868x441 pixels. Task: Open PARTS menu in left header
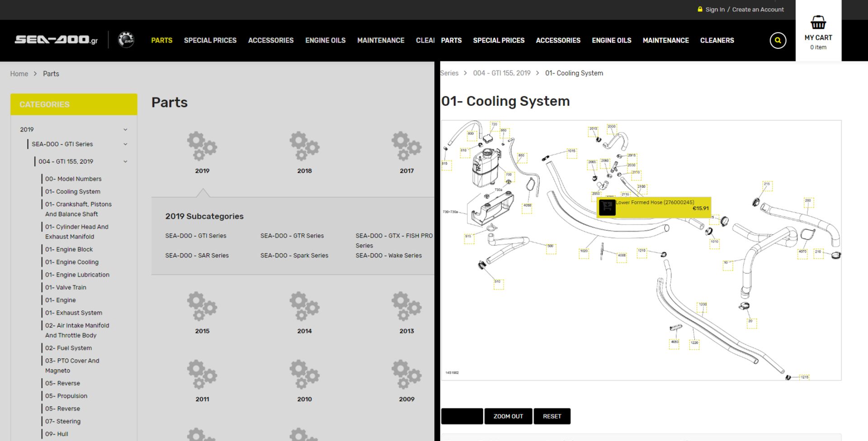[161, 40]
